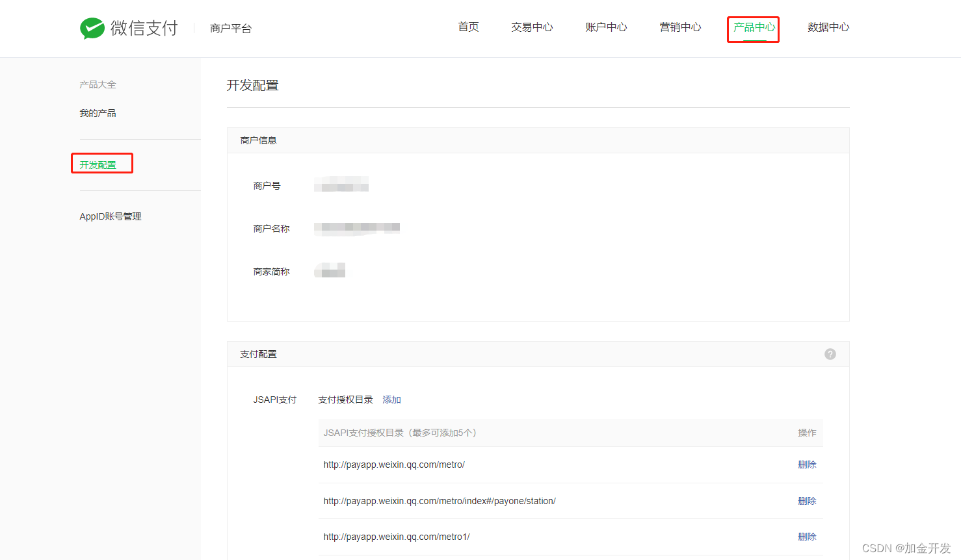Open 我的产品 in sidebar

(x=98, y=113)
